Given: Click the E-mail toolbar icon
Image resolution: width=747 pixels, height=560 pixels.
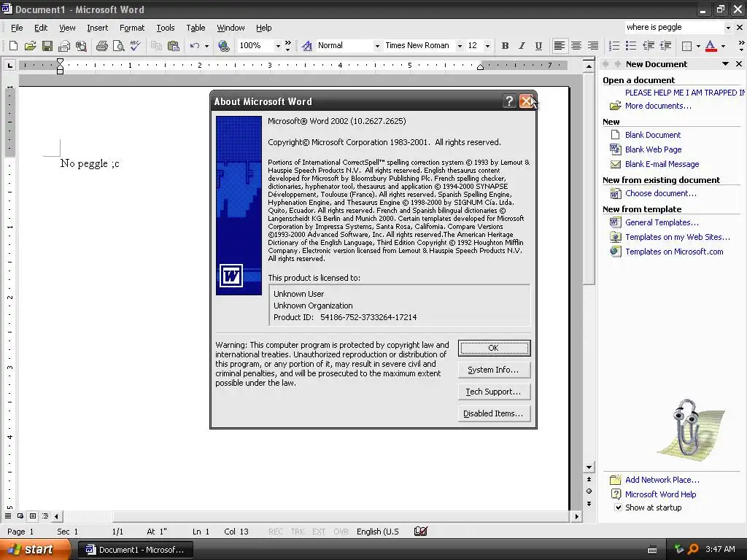Looking at the screenshot, I should click(x=64, y=46).
